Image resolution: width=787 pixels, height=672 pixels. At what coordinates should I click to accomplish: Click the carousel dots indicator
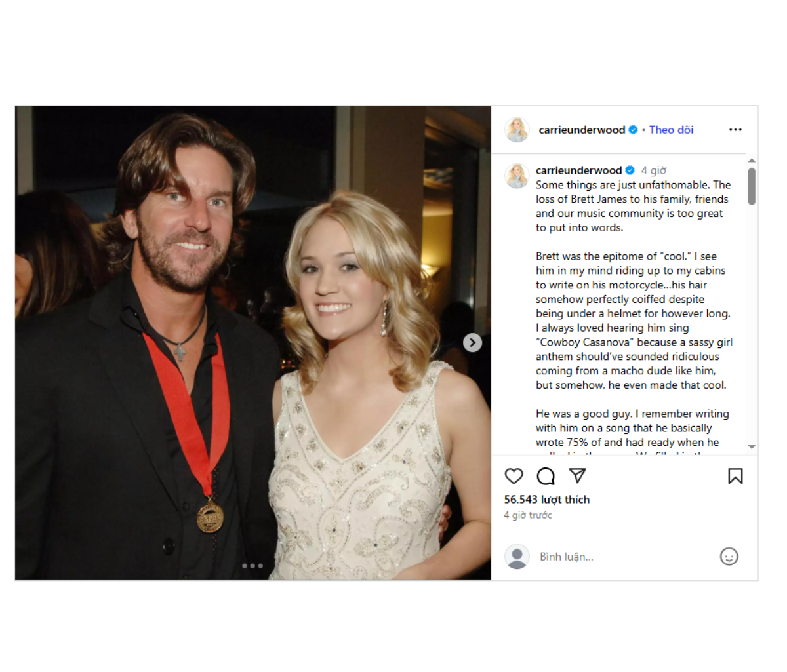[x=252, y=566]
